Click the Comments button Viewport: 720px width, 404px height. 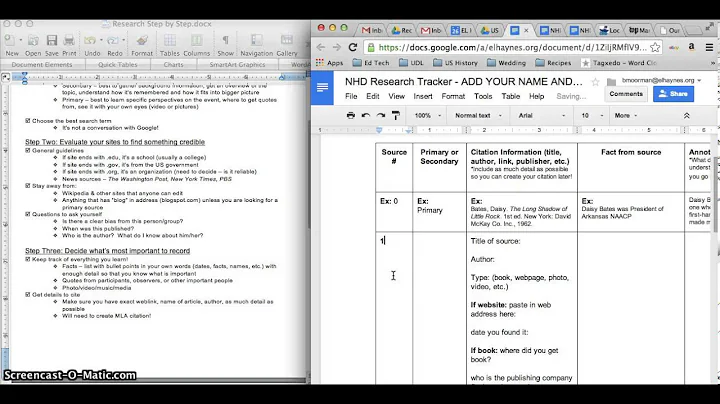pos(626,94)
